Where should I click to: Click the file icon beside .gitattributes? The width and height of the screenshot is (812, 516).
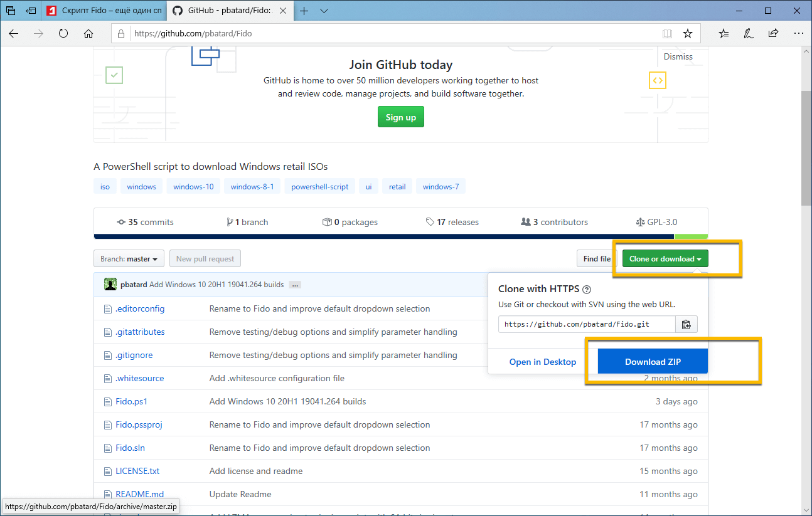click(107, 332)
